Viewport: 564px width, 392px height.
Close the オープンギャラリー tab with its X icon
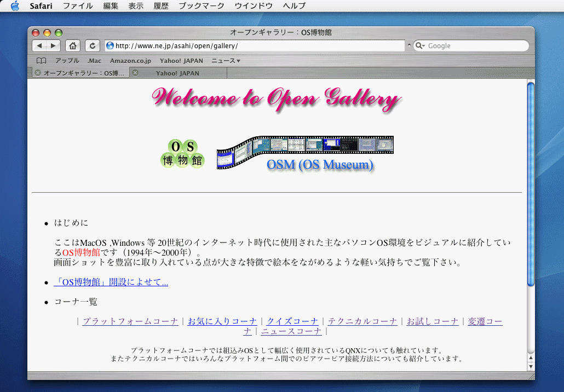click(x=37, y=73)
